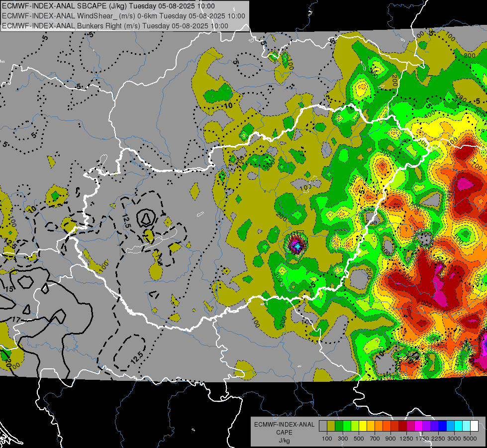487x448 pixels.
Task: Select the pure blue legend swatch after 2250
Action: point(443,426)
